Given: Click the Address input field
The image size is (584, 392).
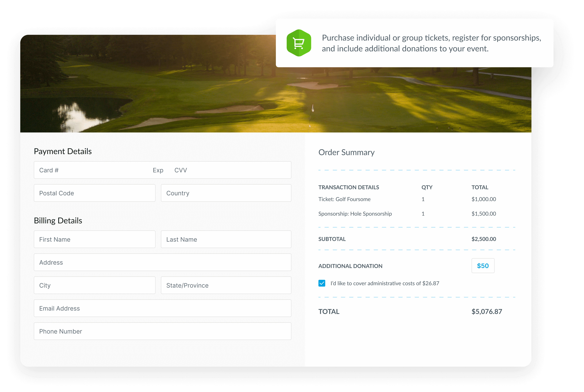Looking at the screenshot, I should (x=162, y=262).
